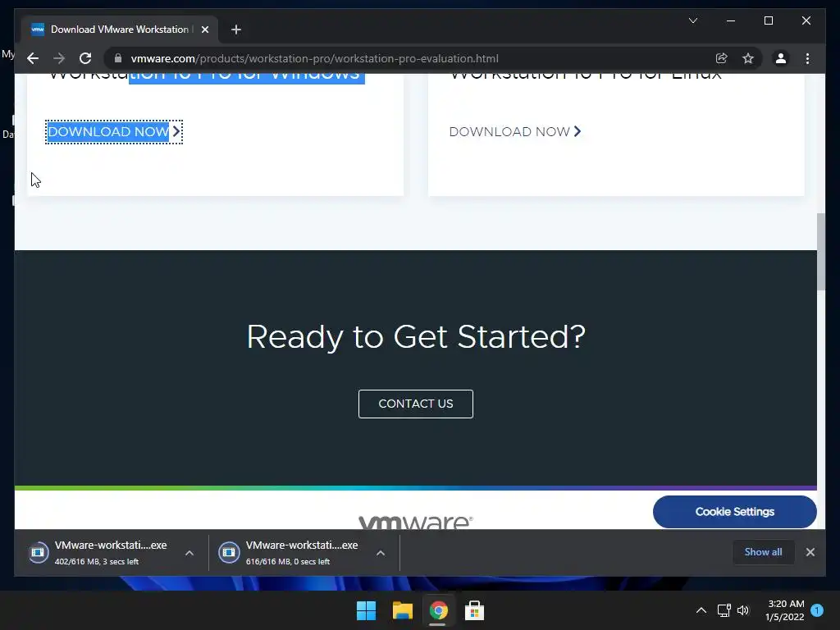The height and width of the screenshot is (630, 840).
Task: Download Now for Workstation Pro Linux
Action: [515, 132]
